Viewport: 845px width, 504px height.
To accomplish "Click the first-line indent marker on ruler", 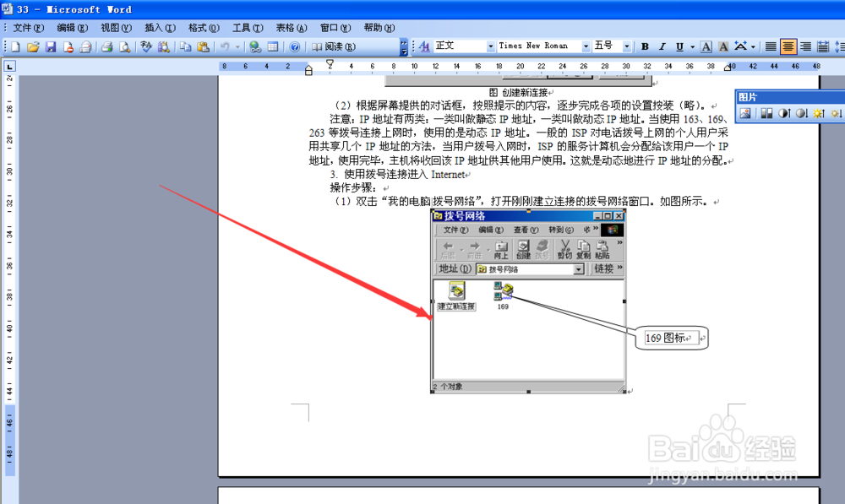I will click(x=330, y=63).
